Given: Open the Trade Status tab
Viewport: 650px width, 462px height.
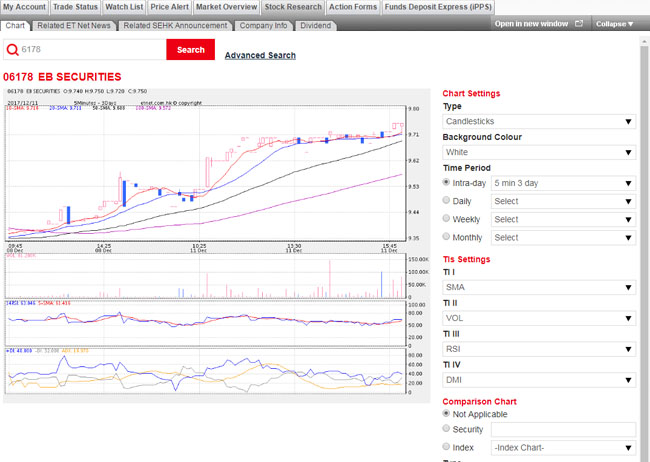Looking at the screenshot, I should click(75, 7).
